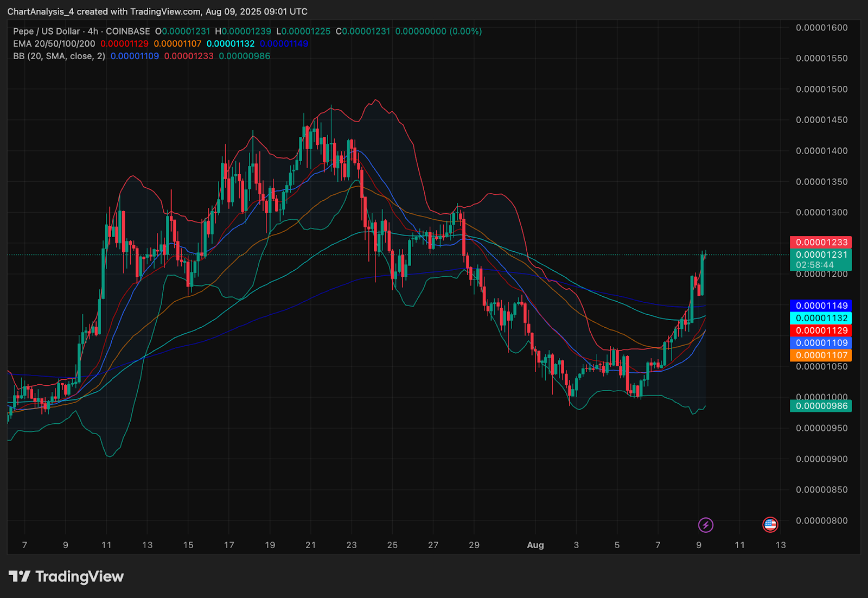
Task: Click the 0.00001600 level on price scale
Action: 821,28
